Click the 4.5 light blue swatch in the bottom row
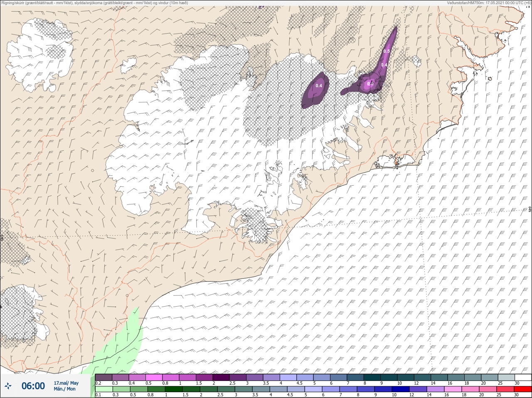 pos(296,389)
